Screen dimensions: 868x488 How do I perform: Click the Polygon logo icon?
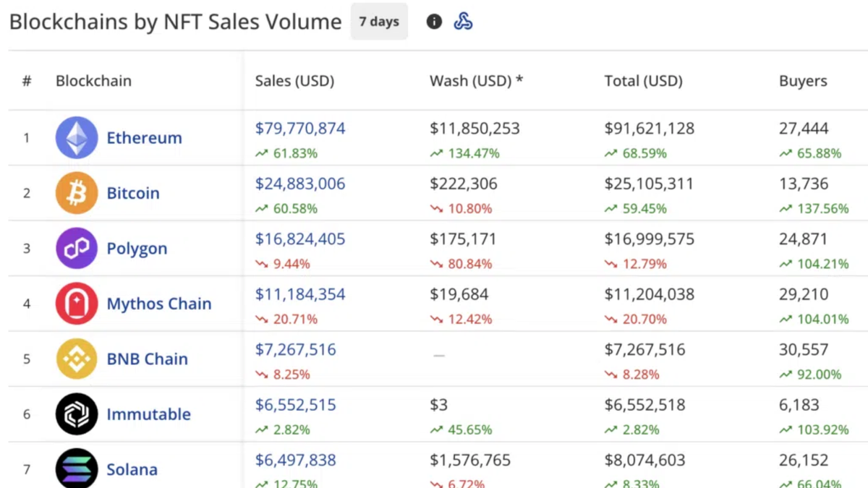(77, 248)
